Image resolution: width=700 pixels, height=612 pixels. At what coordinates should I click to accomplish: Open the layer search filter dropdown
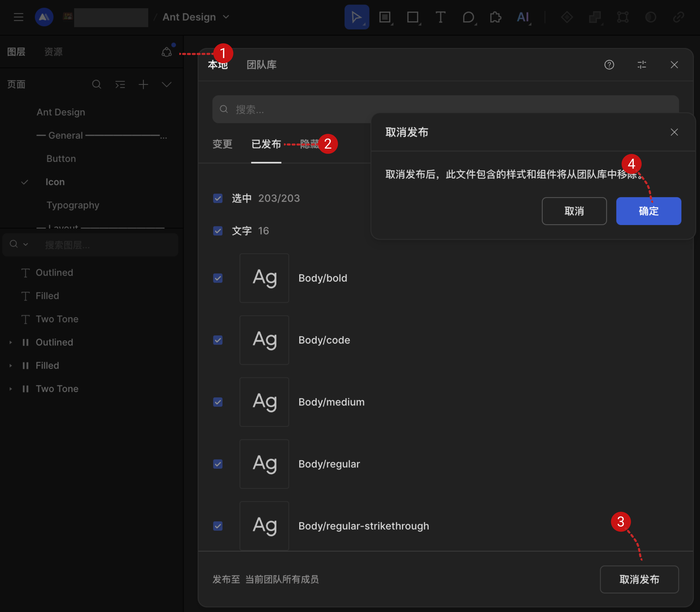coord(26,245)
